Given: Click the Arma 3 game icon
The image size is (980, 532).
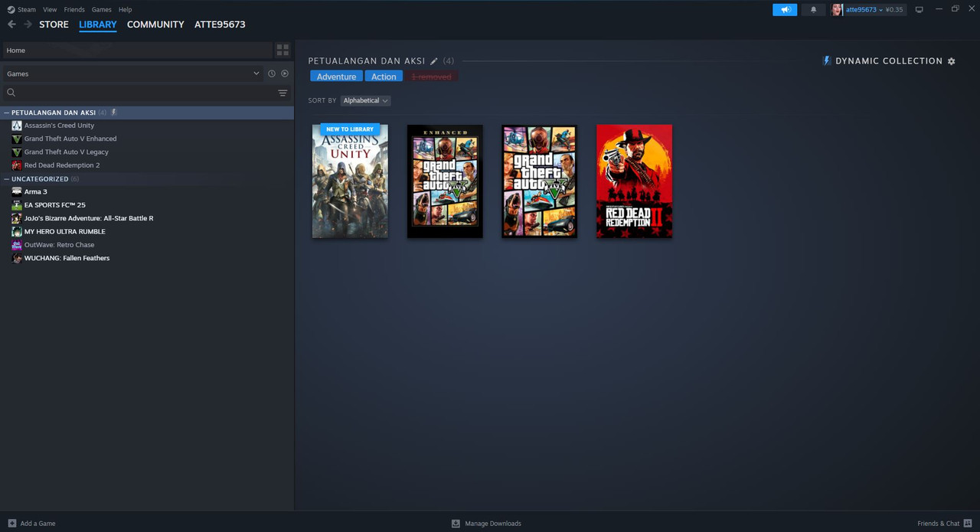Looking at the screenshot, I should 17,192.
